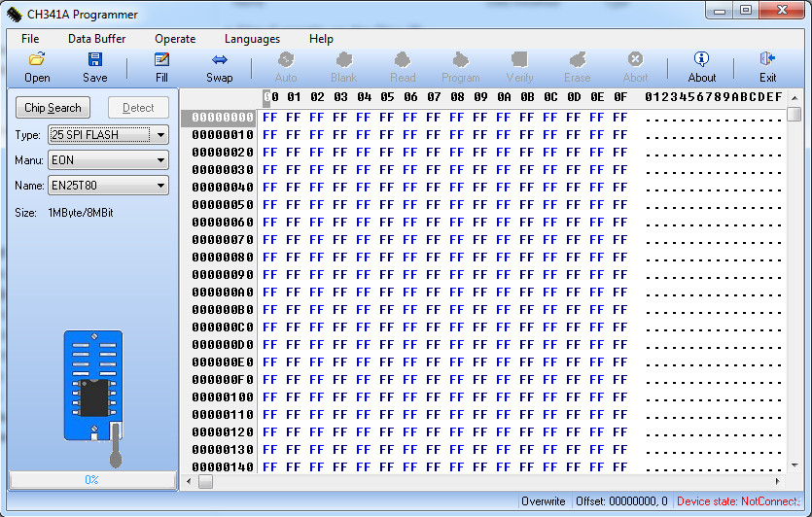Screen dimensions: 812x517
Task: Click address row 00000000
Action: pyautogui.click(x=222, y=118)
